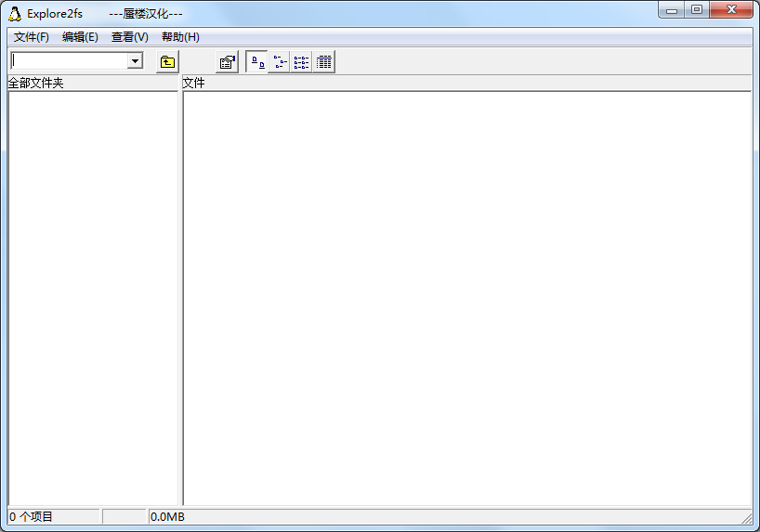
Task: Open the Properties toolbar icon
Action: click(227, 62)
